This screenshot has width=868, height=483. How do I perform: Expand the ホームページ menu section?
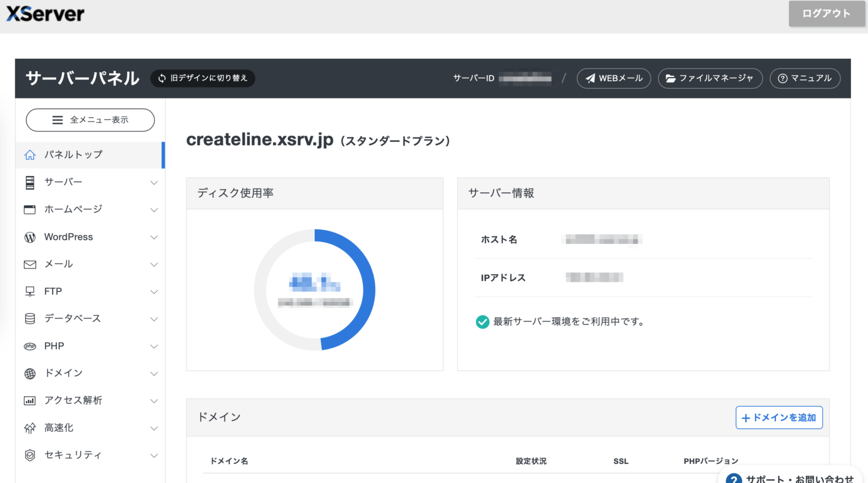(90, 209)
